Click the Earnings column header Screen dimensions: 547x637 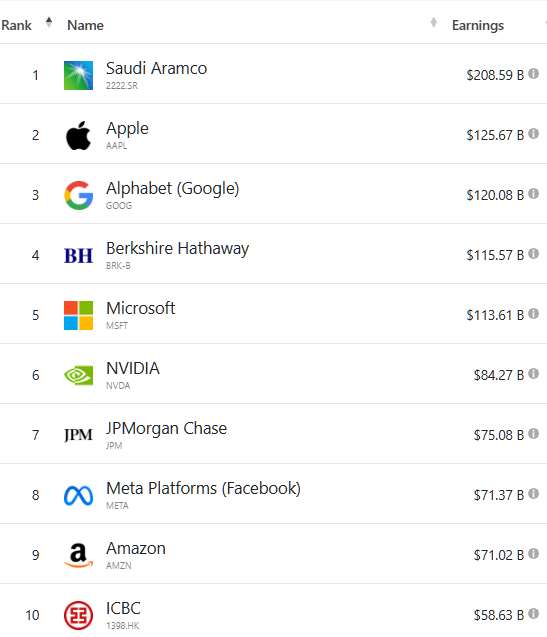pyautogui.click(x=478, y=25)
